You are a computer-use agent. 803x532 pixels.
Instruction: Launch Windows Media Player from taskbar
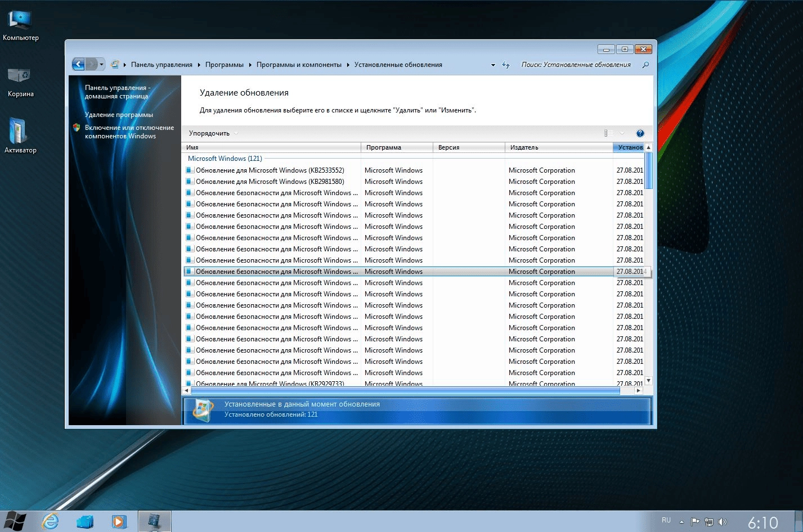[x=119, y=521]
